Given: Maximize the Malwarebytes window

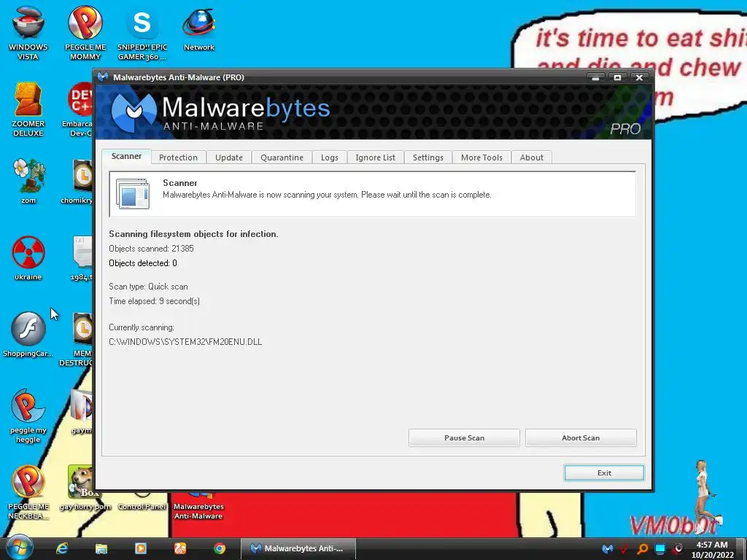Looking at the screenshot, I should coord(617,77).
